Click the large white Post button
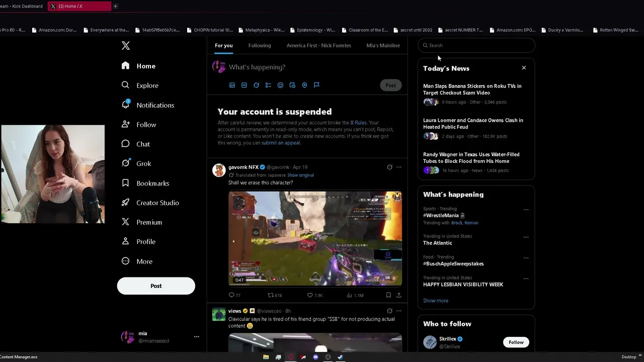Screen dimensions: 644x362 pyautogui.click(x=156, y=286)
